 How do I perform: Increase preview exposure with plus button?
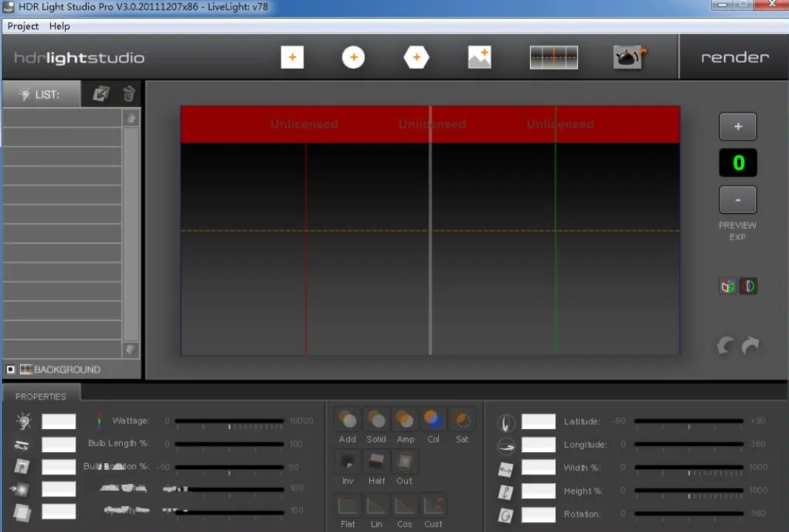point(738,127)
